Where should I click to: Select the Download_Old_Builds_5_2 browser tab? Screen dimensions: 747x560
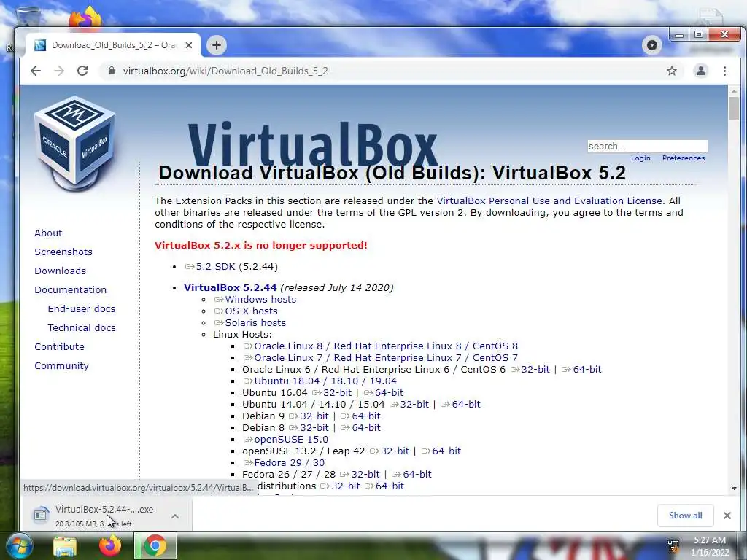pos(113,45)
